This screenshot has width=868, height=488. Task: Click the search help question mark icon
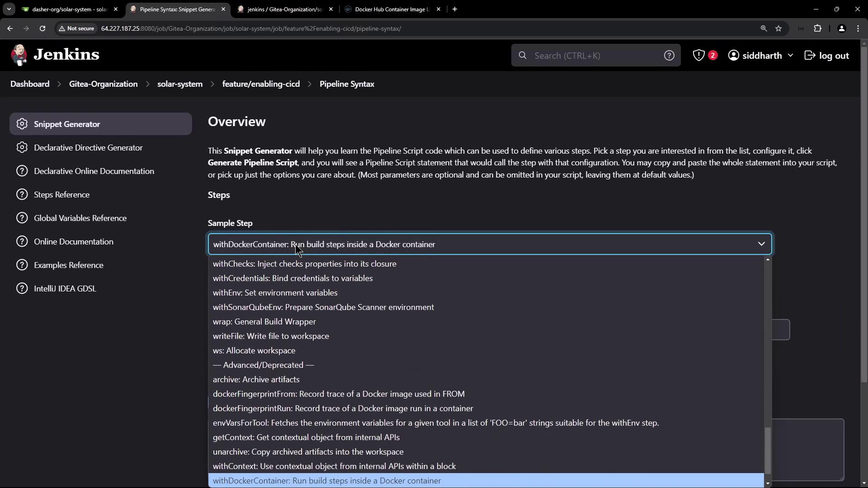[669, 55]
